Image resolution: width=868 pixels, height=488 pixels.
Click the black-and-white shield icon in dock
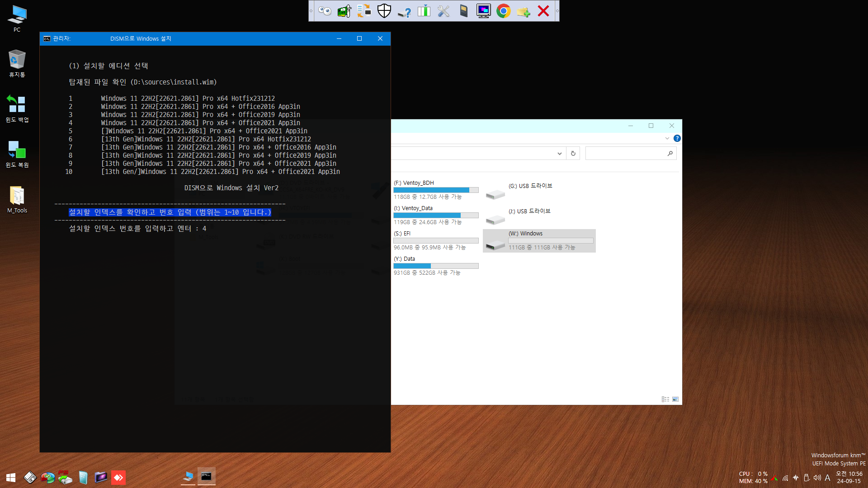click(x=384, y=11)
